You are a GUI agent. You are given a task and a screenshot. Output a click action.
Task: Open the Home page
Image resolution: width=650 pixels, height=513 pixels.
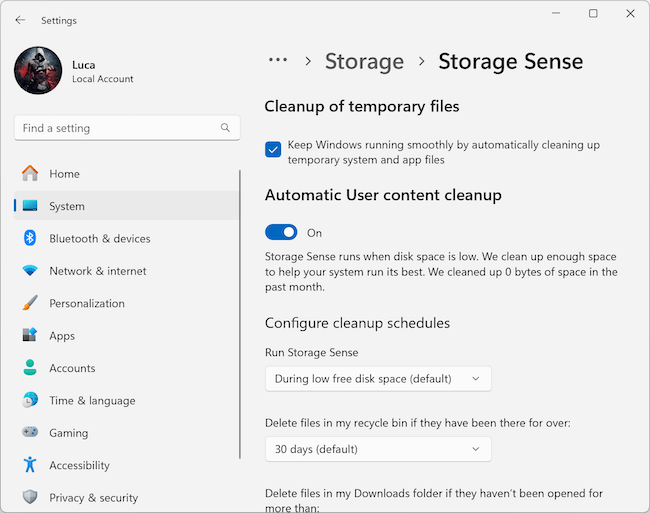[x=126, y=174]
